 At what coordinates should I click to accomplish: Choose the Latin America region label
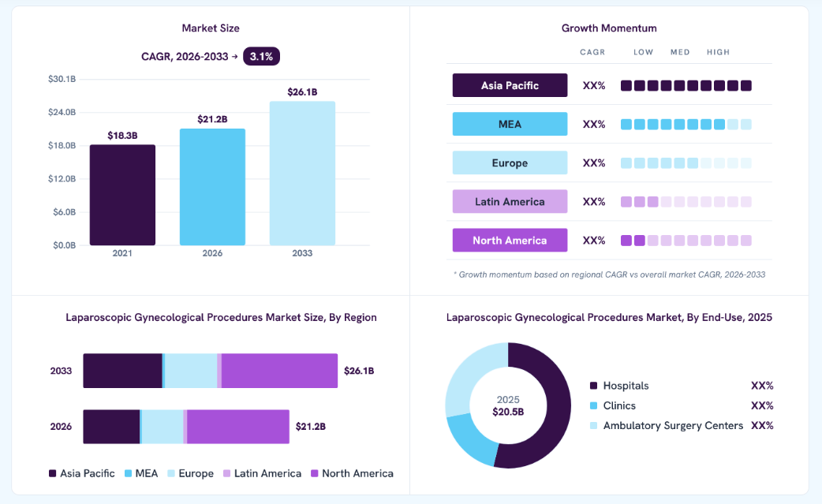(x=510, y=202)
